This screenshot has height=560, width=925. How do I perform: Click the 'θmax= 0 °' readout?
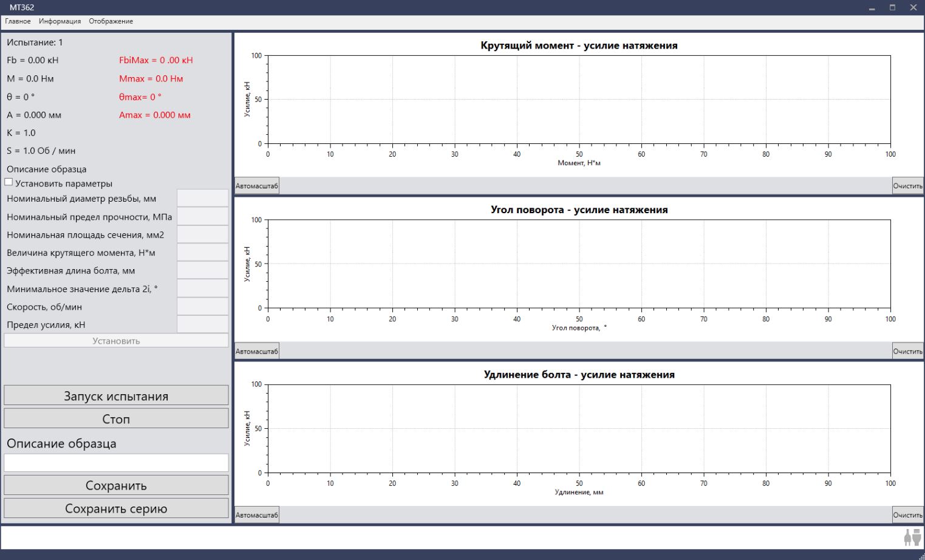(x=140, y=97)
